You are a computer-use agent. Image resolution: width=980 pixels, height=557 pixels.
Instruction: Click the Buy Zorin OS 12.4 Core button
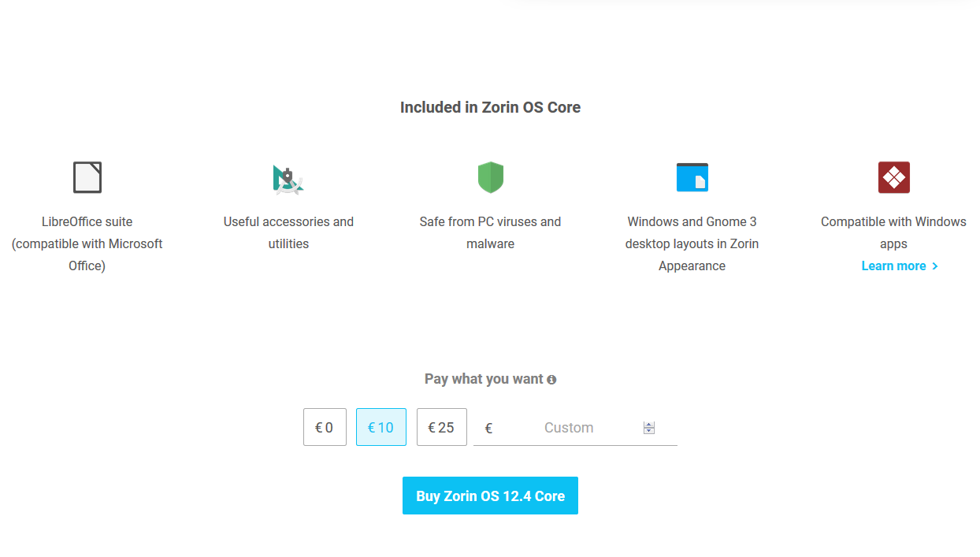point(490,496)
